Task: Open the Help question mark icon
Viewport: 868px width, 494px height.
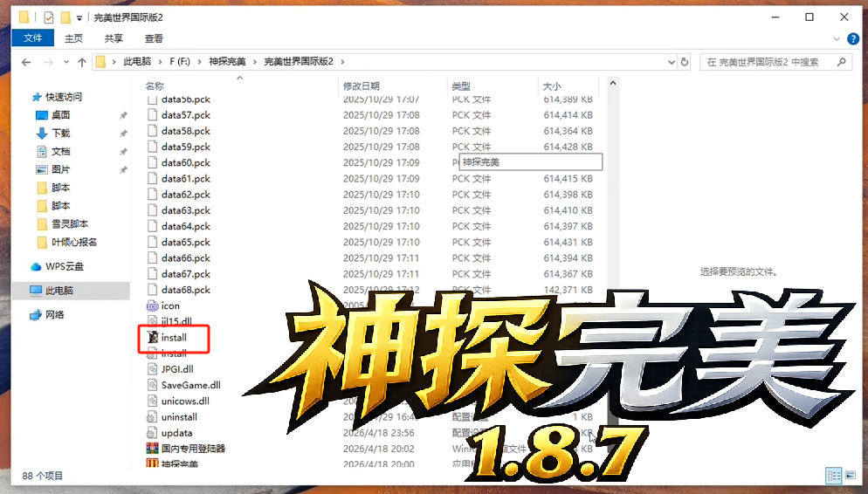Action: coord(853,38)
